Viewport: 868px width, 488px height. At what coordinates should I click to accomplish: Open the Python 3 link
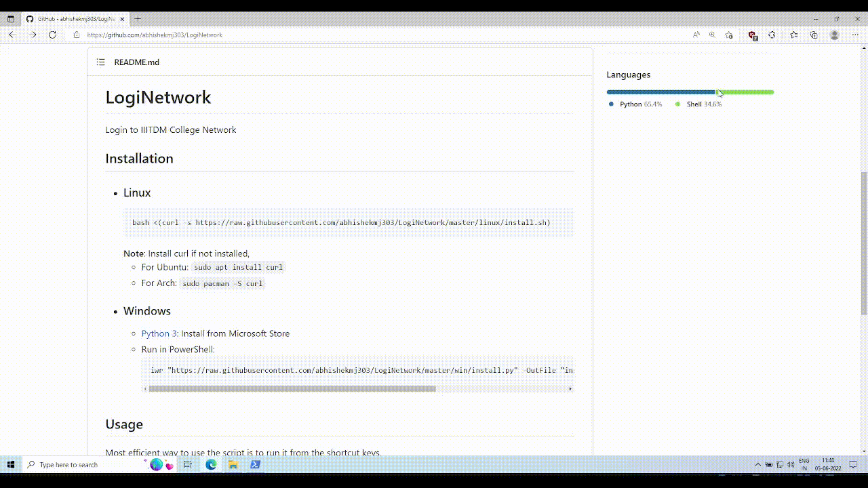click(x=159, y=333)
